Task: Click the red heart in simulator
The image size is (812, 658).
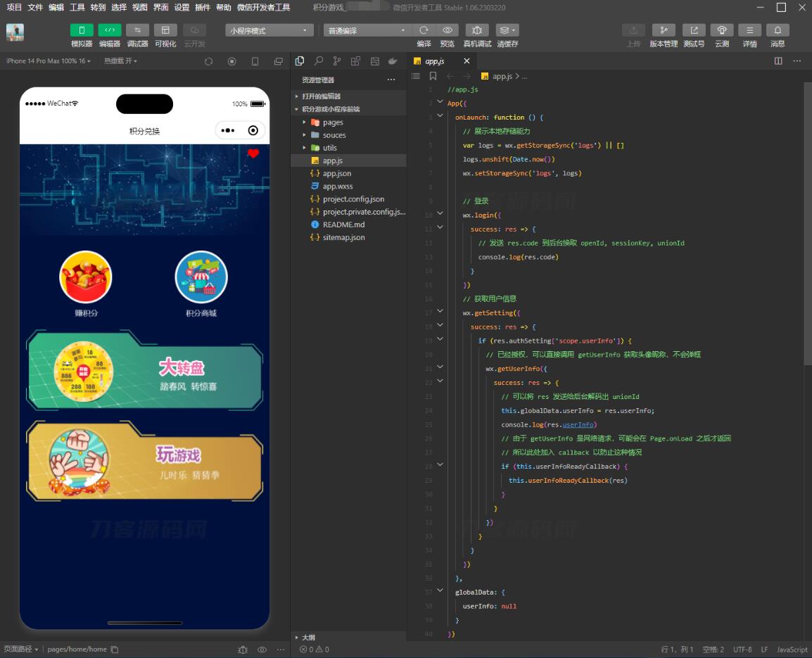Action: tap(253, 153)
